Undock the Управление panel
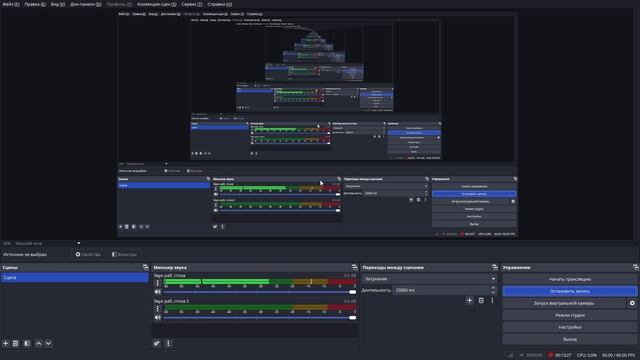This screenshot has height=360, width=640. (x=636, y=267)
